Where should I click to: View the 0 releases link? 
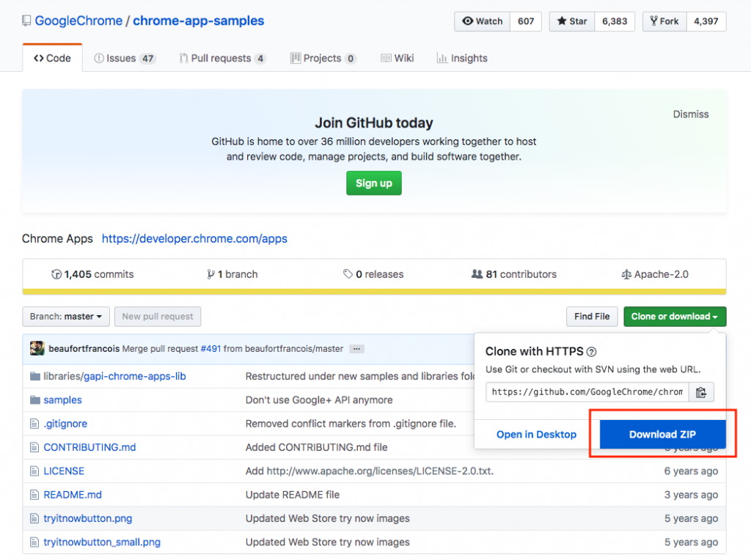pos(373,274)
